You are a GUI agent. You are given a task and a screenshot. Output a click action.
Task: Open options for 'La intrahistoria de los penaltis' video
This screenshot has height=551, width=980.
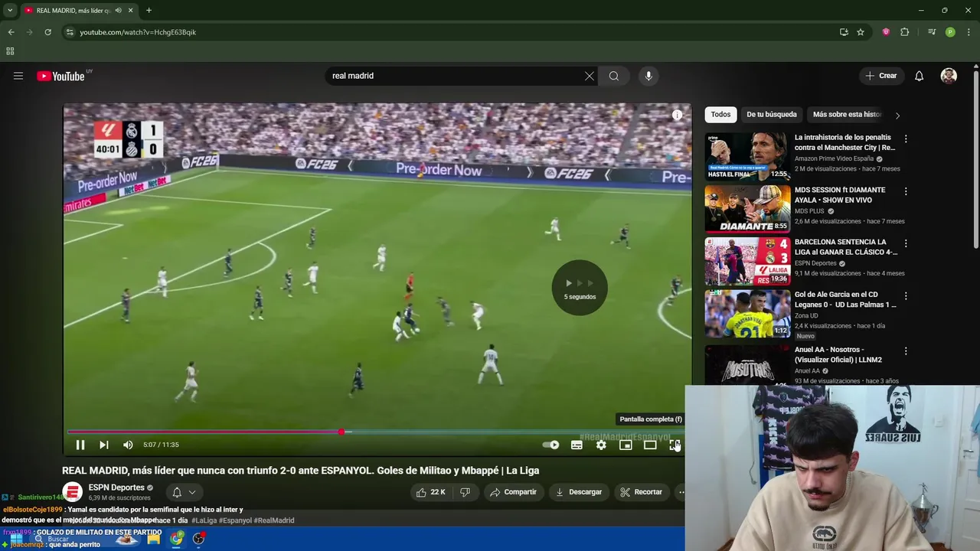click(906, 139)
